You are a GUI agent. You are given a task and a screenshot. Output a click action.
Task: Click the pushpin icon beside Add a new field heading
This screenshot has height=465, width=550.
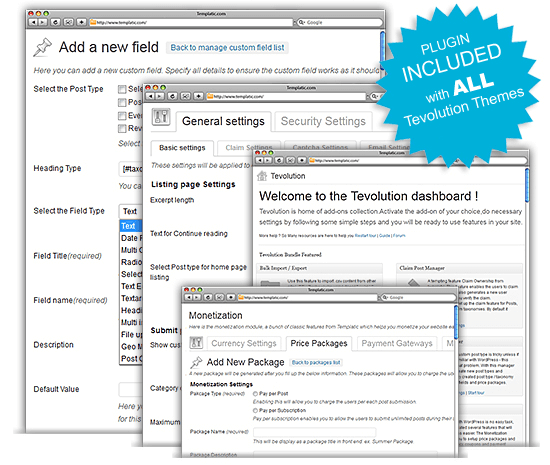point(42,47)
